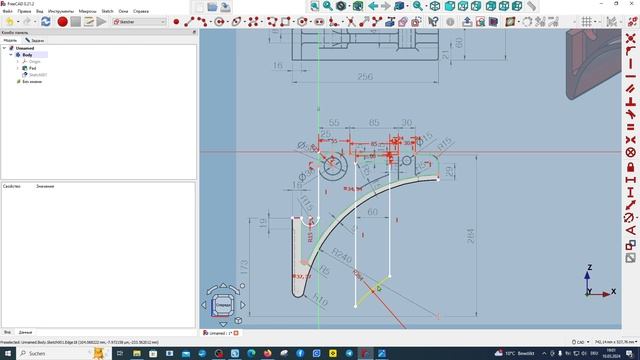Select the Sketch001 tree item
Viewport: 640px width, 360px height.
tap(35, 75)
